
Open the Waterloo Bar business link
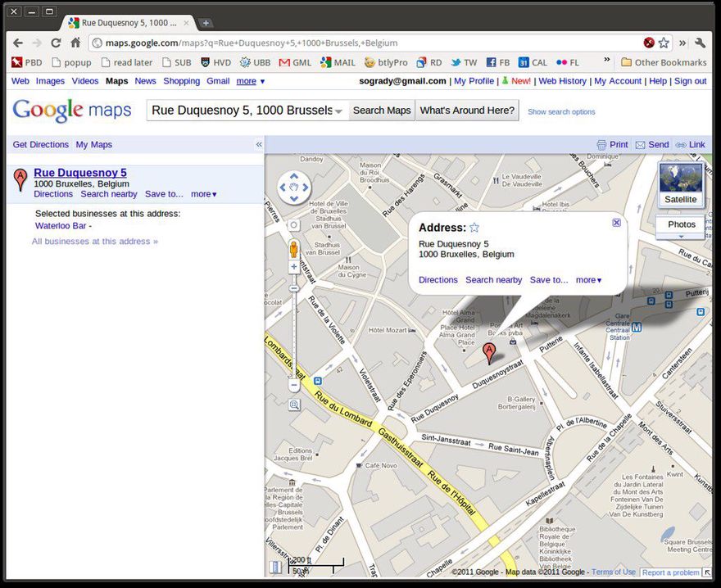[x=61, y=226]
